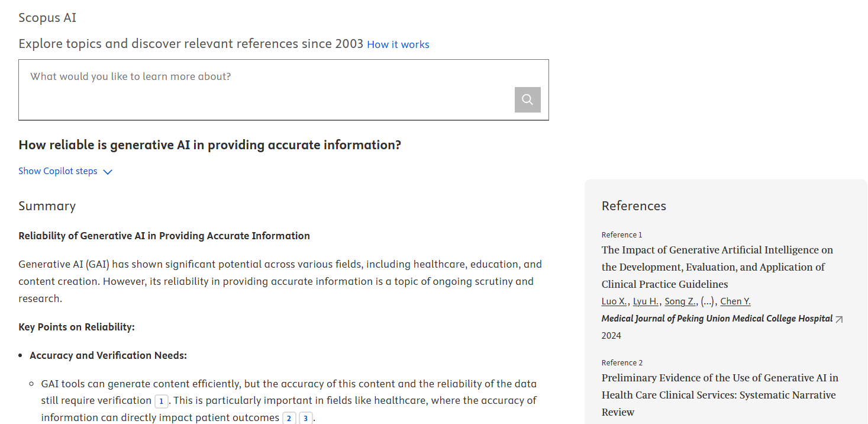This screenshot has width=868, height=424.
Task: Open author Luo X. profile link
Action: (x=614, y=301)
